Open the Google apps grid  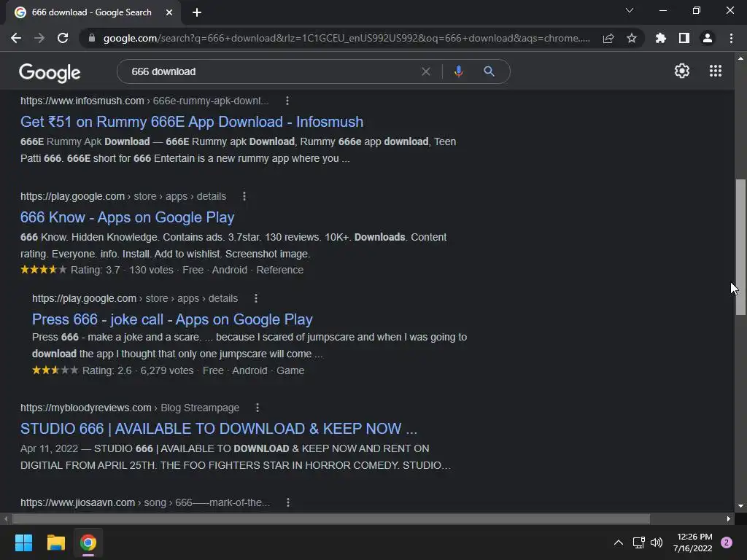pos(716,71)
